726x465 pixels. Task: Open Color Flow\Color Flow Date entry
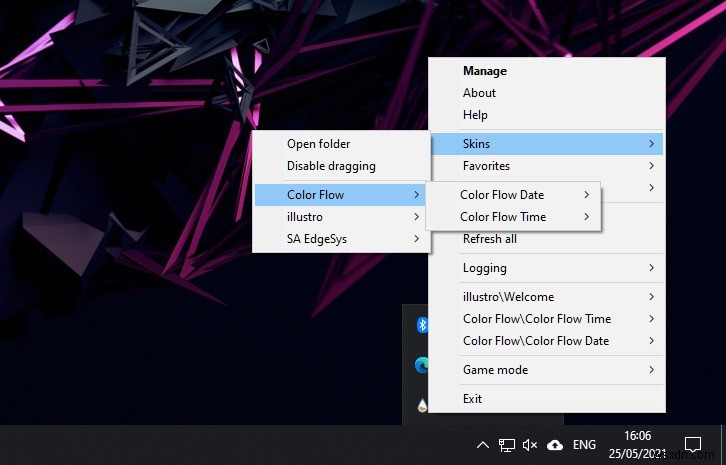[x=547, y=341]
